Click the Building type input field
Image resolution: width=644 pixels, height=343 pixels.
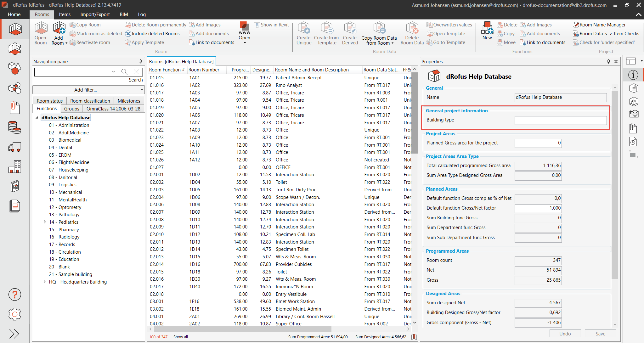pyautogui.click(x=560, y=121)
